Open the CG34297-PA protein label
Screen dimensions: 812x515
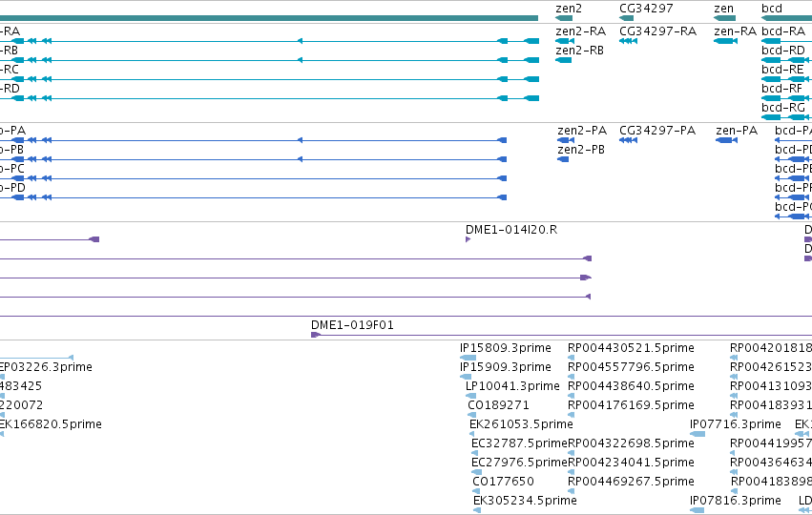pos(657,131)
